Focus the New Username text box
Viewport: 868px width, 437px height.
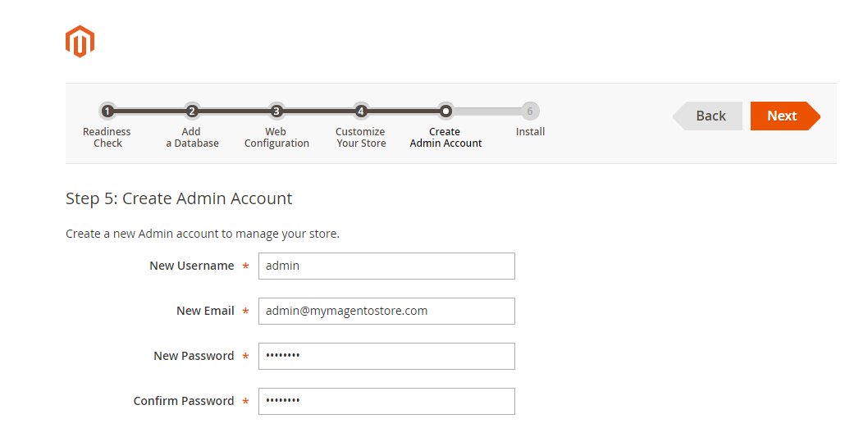[x=386, y=266]
